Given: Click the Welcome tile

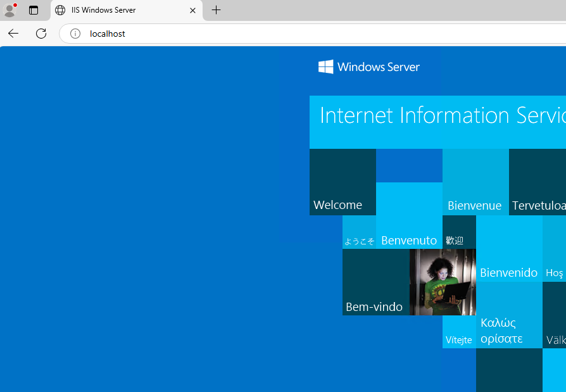Looking at the screenshot, I should (343, 182).
